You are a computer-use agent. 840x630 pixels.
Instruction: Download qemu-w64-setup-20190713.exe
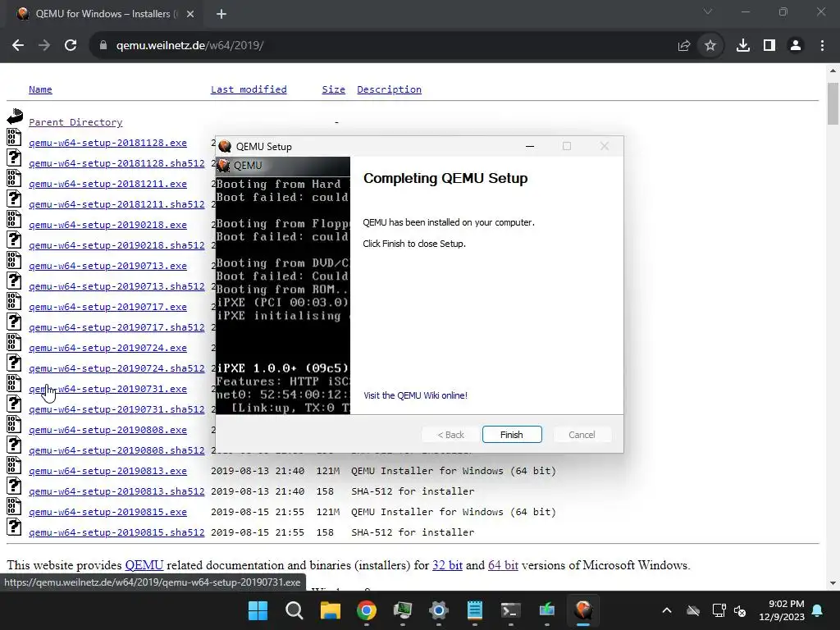tap(107, 266)
